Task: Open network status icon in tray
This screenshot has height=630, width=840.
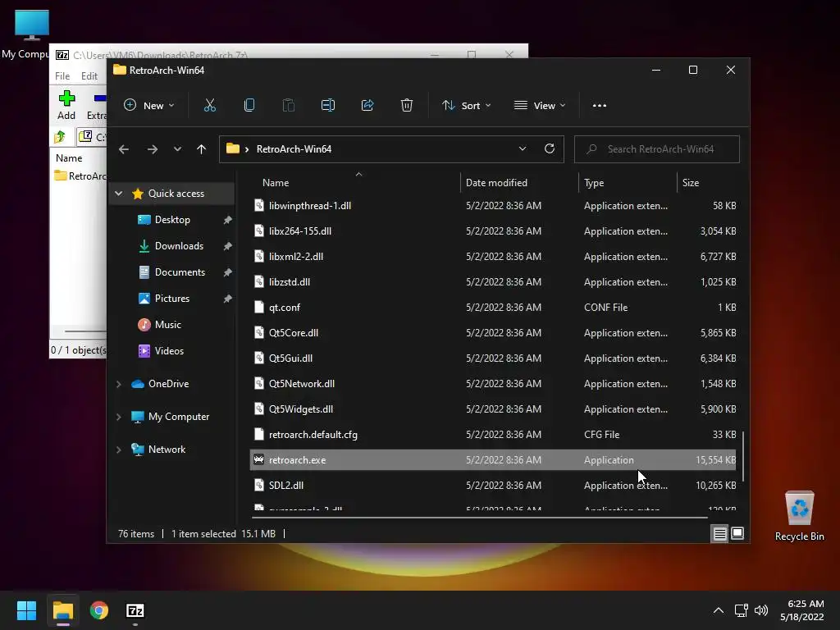Action: (x=742, y=610)
